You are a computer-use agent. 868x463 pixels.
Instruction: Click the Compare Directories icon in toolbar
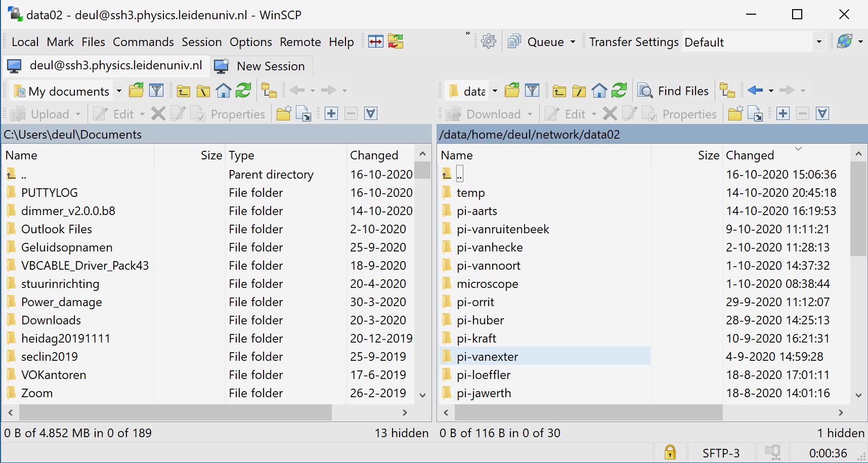tap(376, 41)
